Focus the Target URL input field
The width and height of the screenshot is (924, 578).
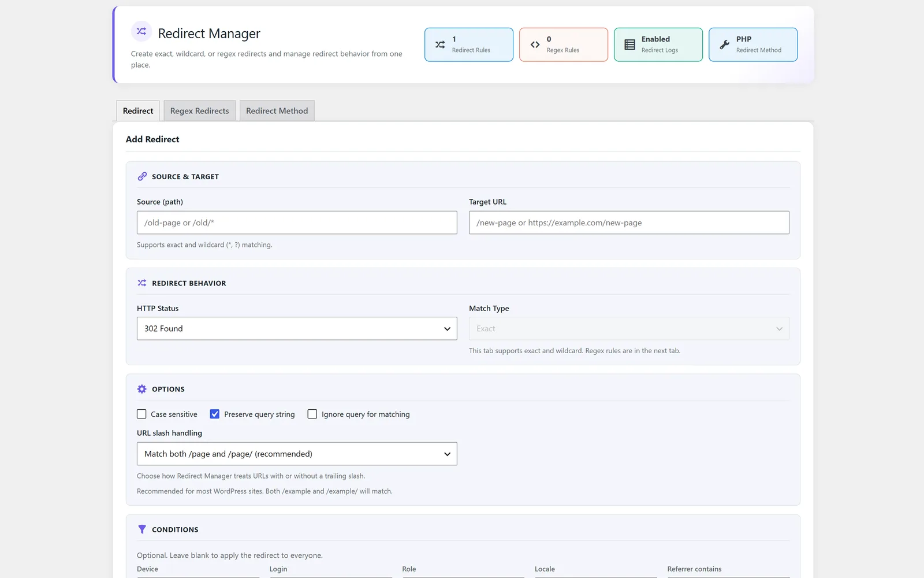coord(629,223)
